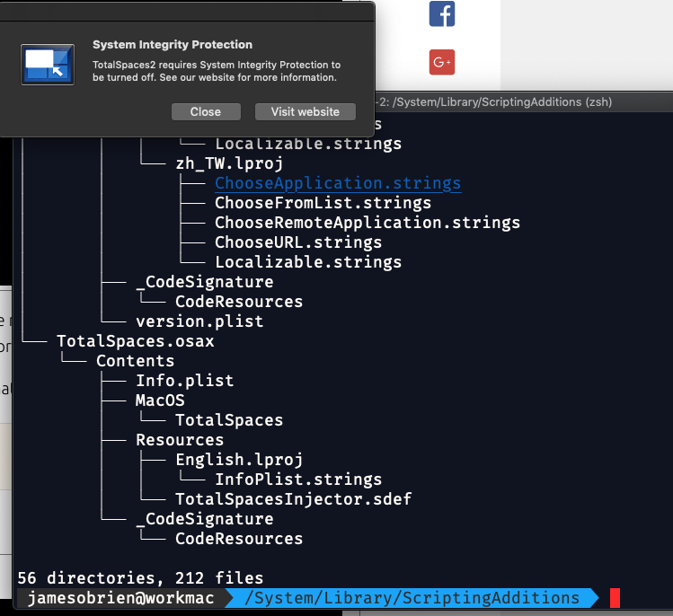The image size is (673, 616).
Task: Click the red terminal cursor block
Action: click(x=615, y=598)
